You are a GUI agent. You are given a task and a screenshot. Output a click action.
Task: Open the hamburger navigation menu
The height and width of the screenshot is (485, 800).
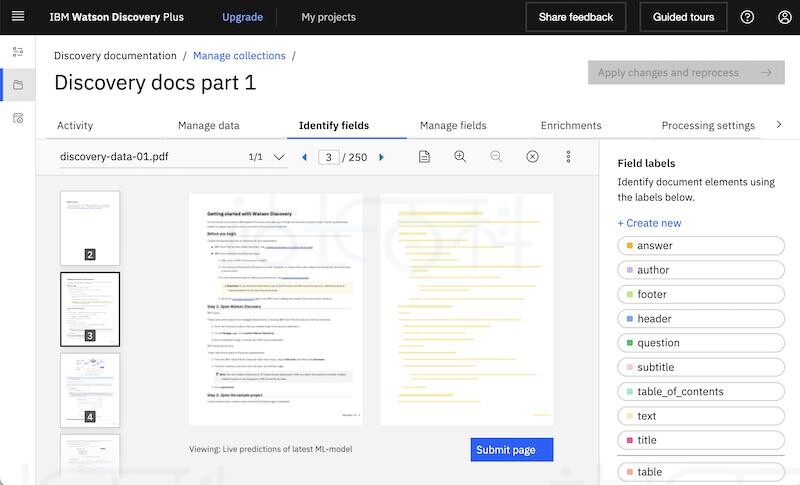coord(18,16)
